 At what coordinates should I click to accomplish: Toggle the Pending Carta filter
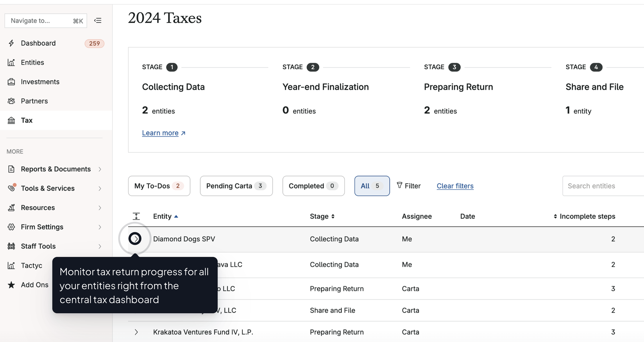(x=236, y=186)
